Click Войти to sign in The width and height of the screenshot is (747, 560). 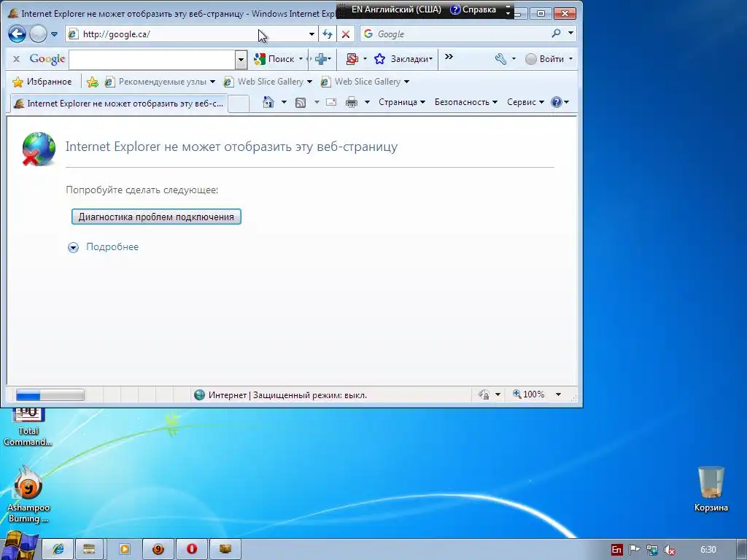click(544, 59)
